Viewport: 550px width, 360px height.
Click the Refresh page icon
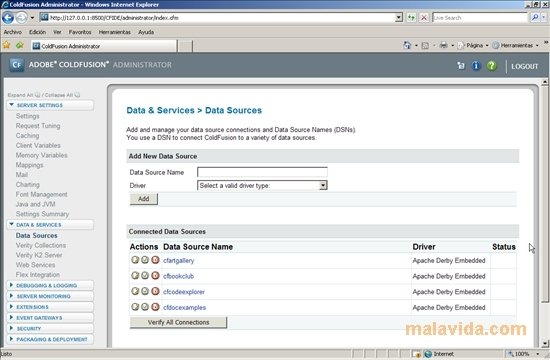(411, 18)
